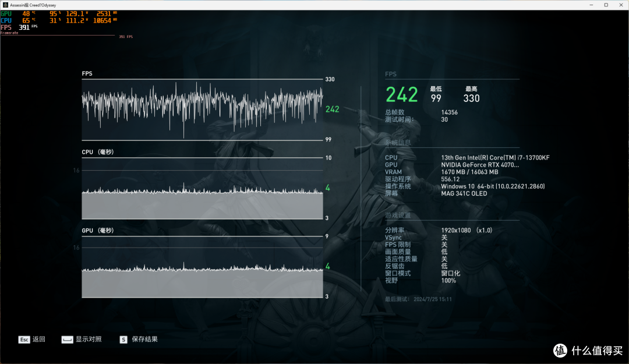629x364 pixels.
Task: Click the Assassin's Creed app icon in title bar
Action: pos(5,5)
